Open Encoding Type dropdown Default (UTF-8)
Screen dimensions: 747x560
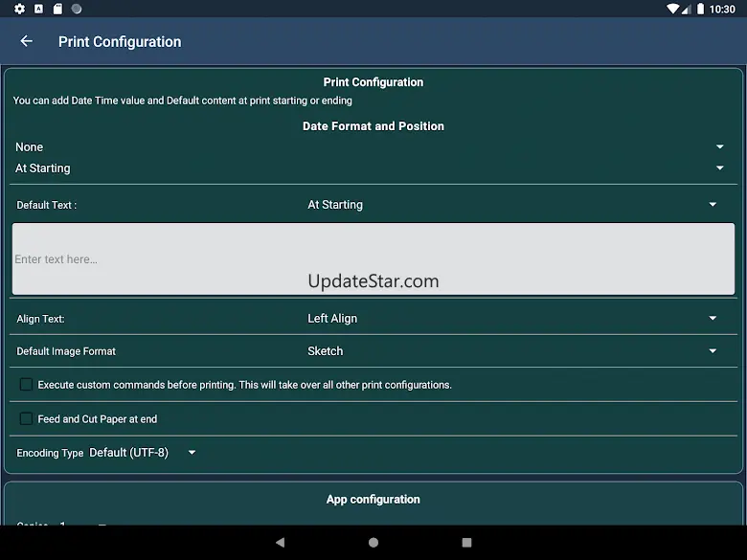(143, 453)
